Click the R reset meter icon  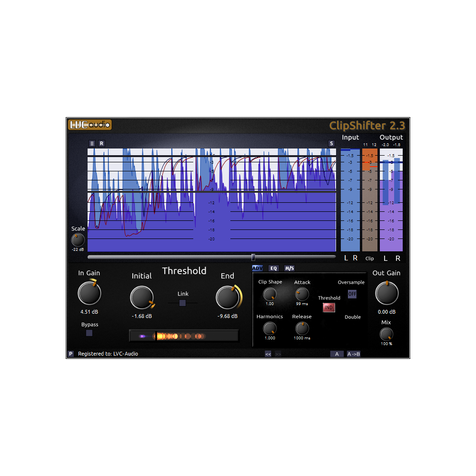101,143
